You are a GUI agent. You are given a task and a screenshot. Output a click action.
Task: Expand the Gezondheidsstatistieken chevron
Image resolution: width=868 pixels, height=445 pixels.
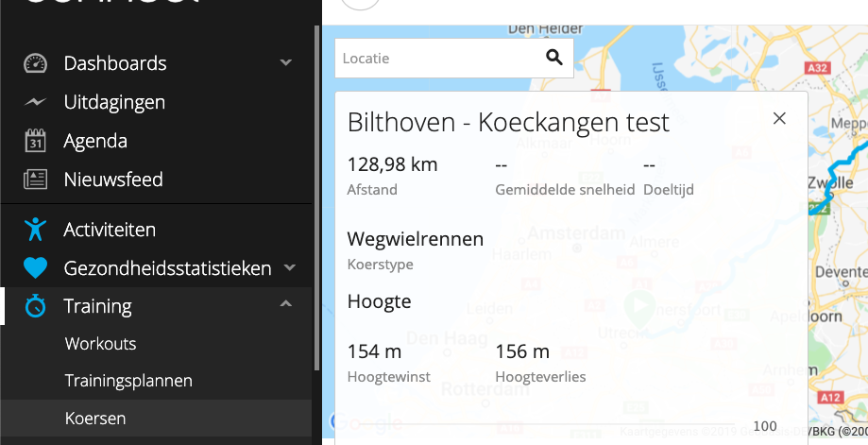(x=289, y=268)
